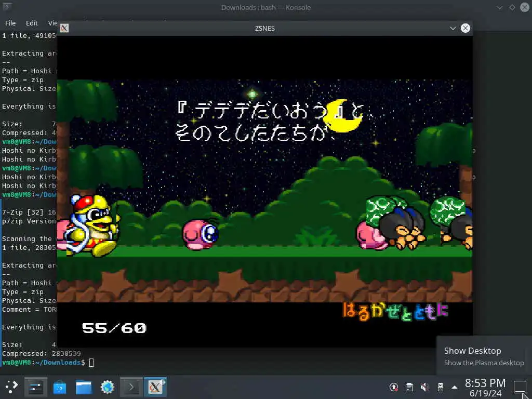This screenshot has height=399, width=532.
Task: Minimize the Konsole window
Action: coord(499,7)
